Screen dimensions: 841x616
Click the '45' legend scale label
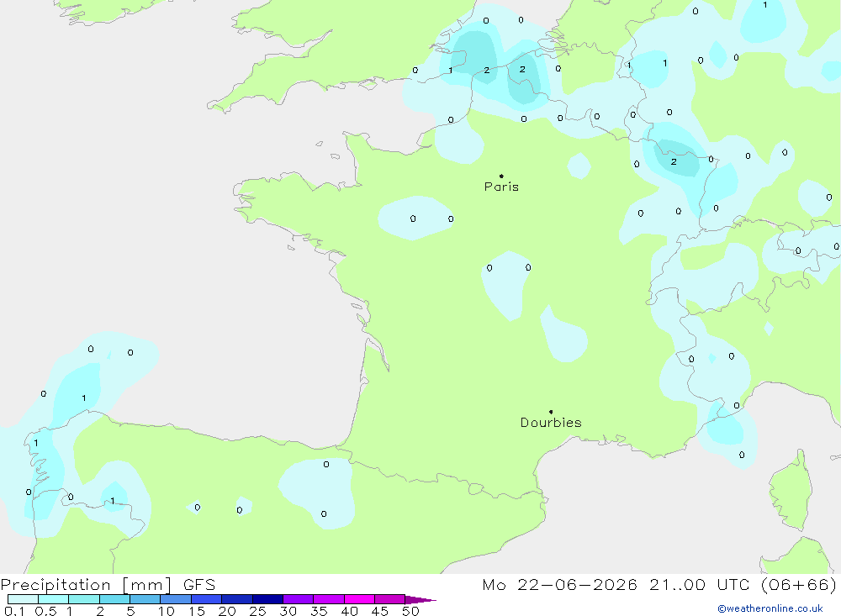(x=380, y=611)
